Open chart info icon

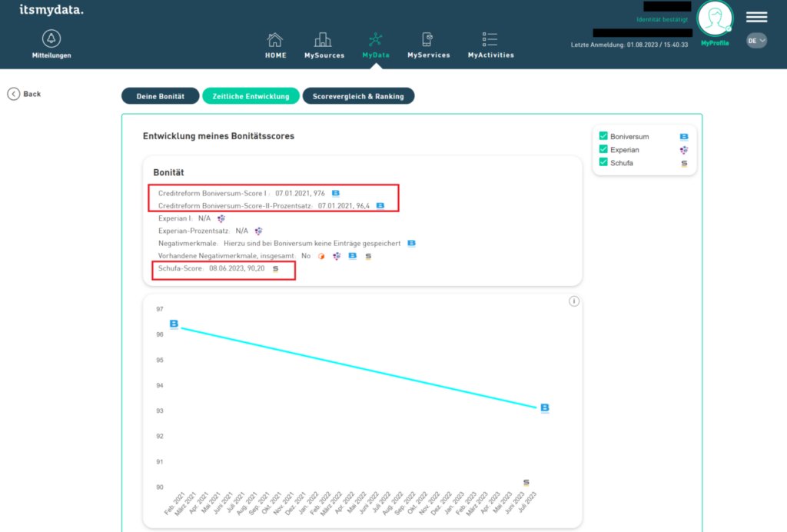(573, 301)
